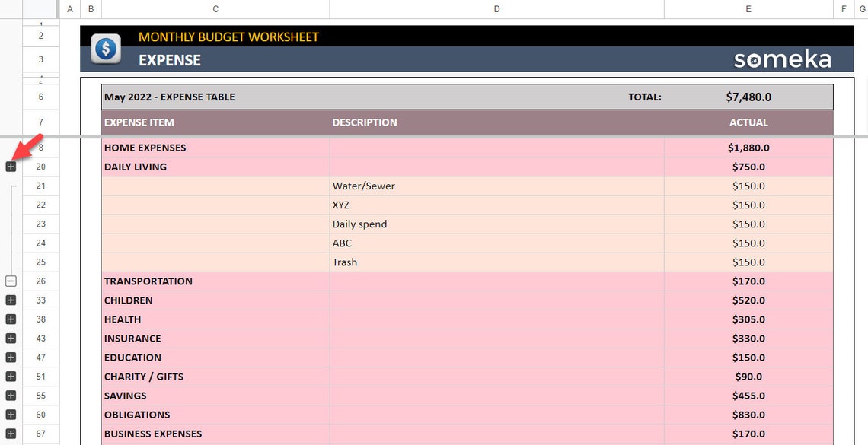Select row 2 header

point(41,36)
